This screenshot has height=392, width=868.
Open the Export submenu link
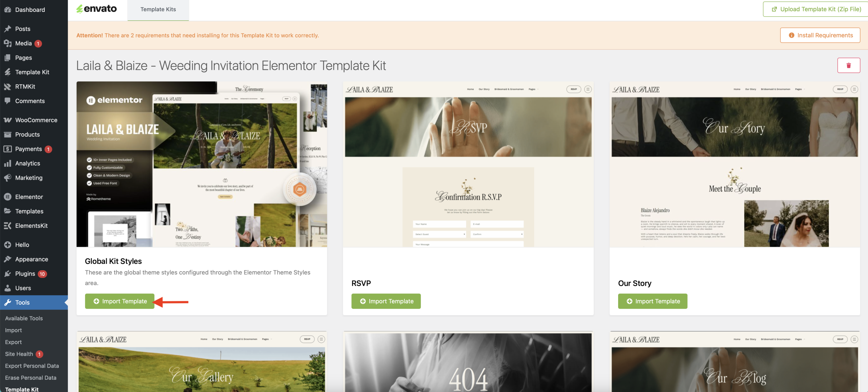point(14,342)
